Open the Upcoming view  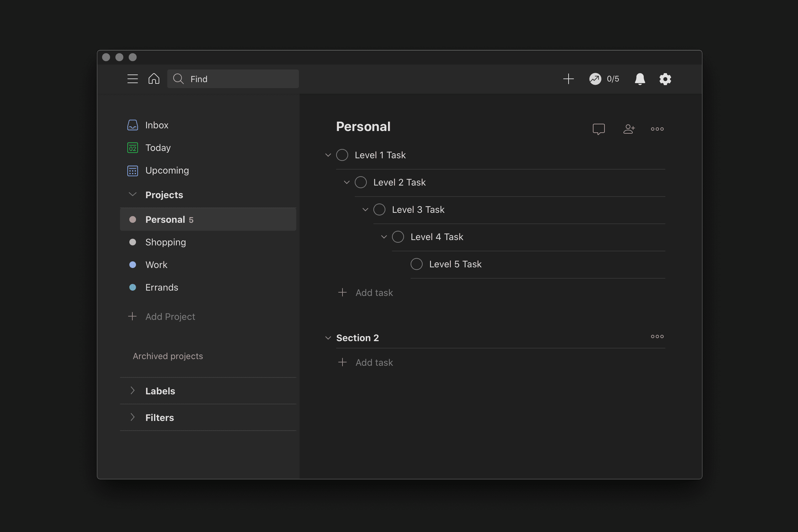167,170
